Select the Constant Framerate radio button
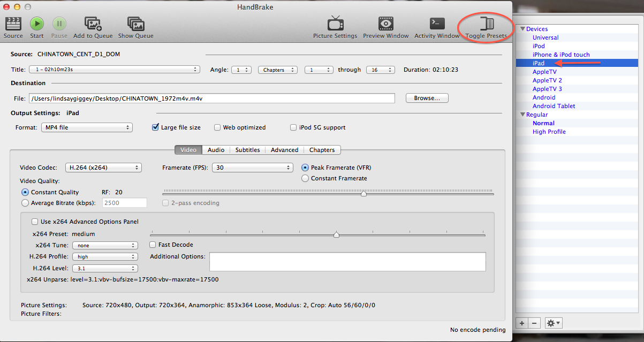644x342 pixels. coord(305,178)
